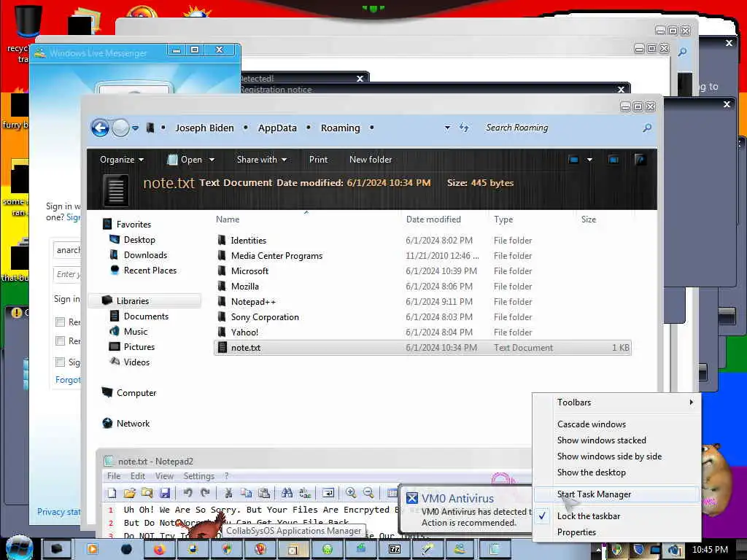The width and height of the screenshot is (747, 560).
Task: Sort by the Date modified column header
Action: click(x=433, y=219)
